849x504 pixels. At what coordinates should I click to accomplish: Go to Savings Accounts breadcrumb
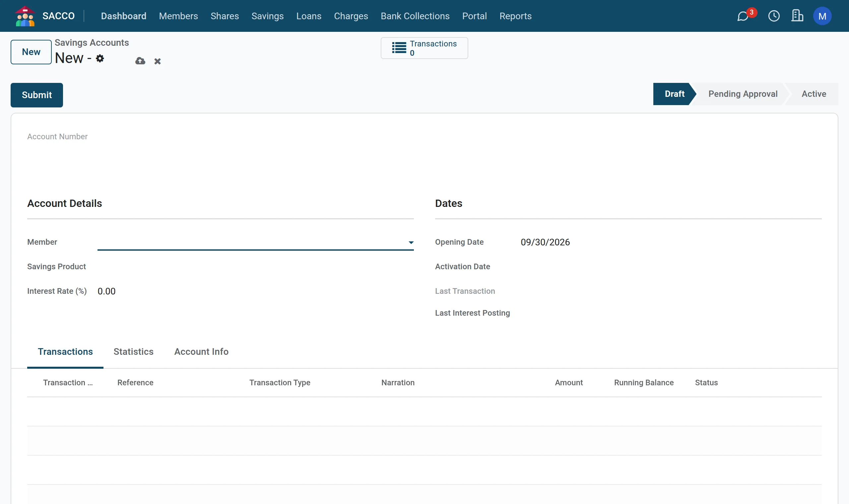[92, 42]
